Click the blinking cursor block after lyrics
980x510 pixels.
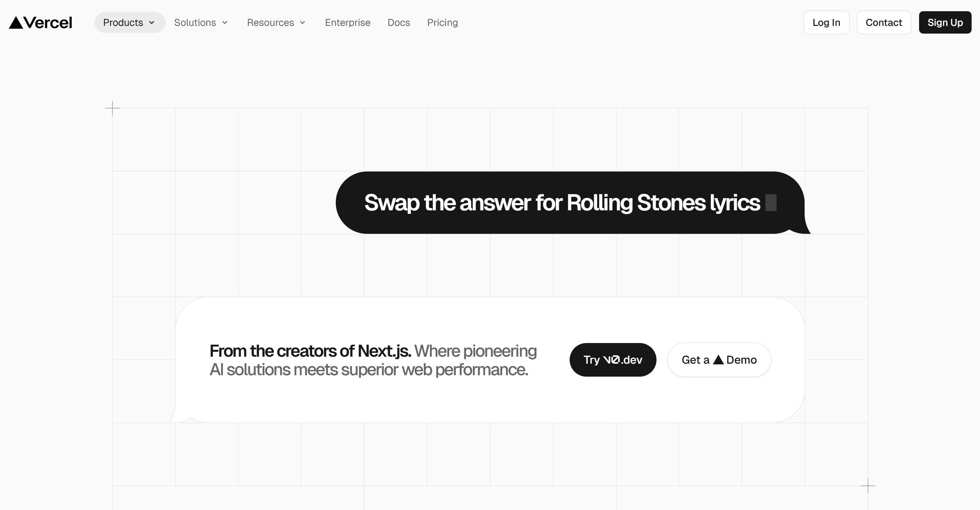pyautogui.click(x=771, y=203)
